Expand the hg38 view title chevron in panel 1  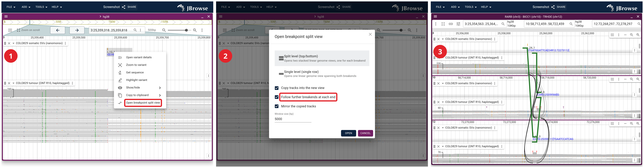[x=101, y=17]
